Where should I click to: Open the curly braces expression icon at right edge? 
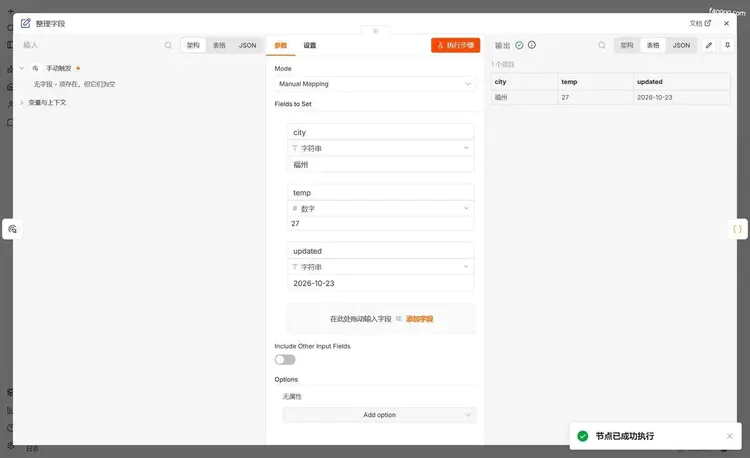coord(737,229)
